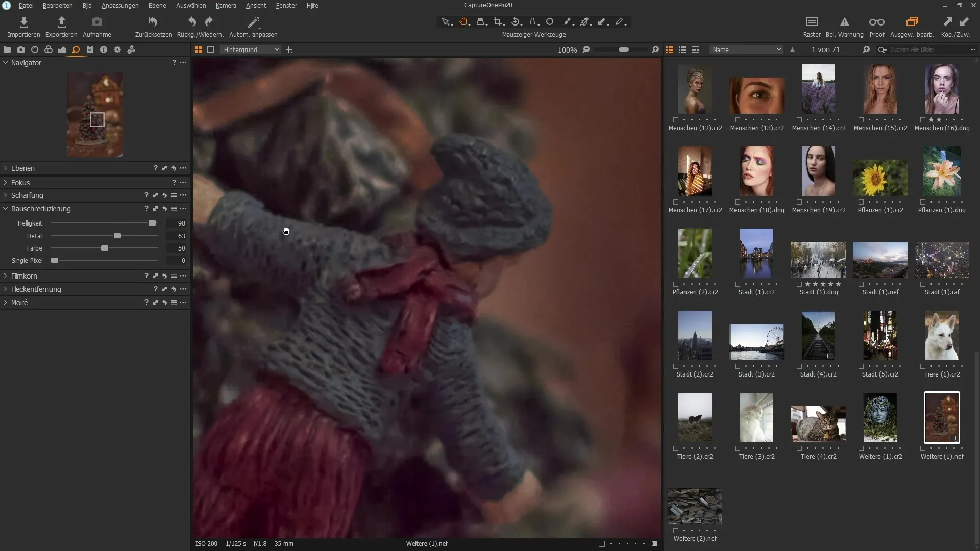This screenshot has width=980, height=551.
Task: Toggle color tag checkbox for Stadt (1).dng
Action: coord(799,284)
